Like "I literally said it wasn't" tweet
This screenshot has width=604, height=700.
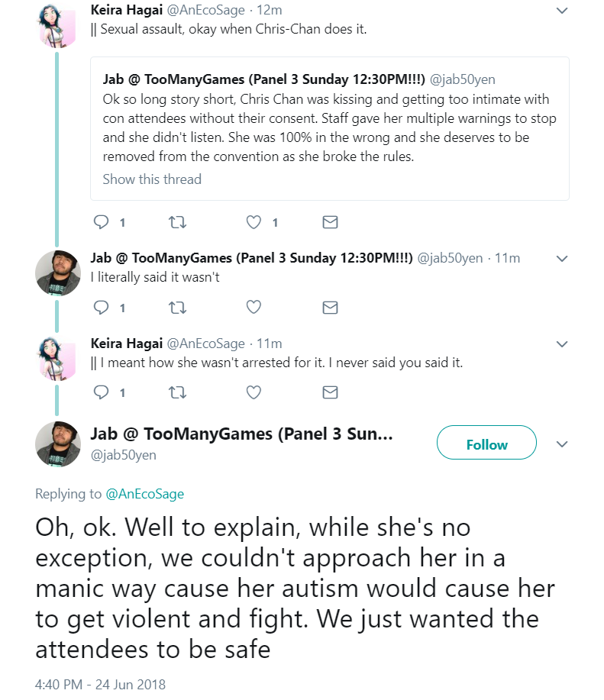point(254,307)
